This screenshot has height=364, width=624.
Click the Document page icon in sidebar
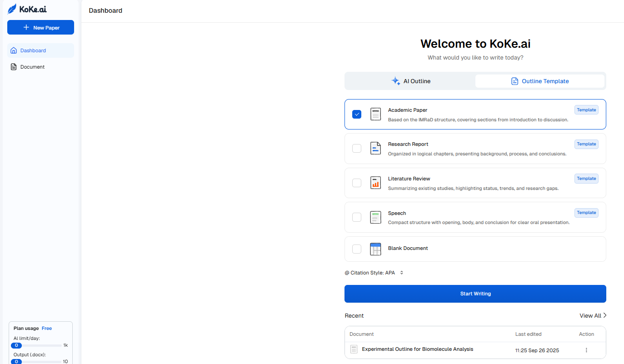[14, 67]
